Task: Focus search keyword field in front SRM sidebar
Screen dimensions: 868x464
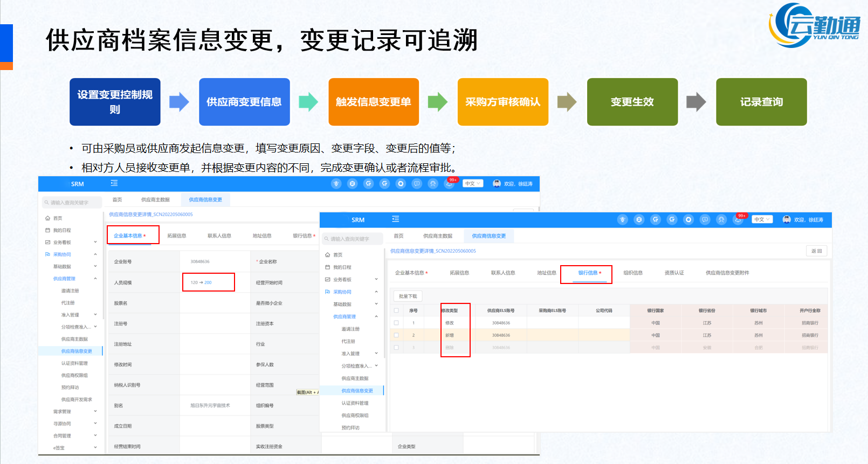Action: pos(353,238)
